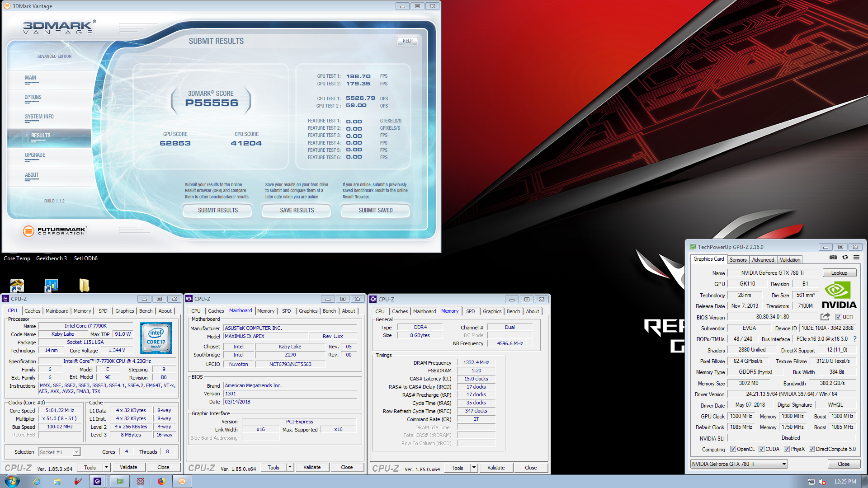This screenshot has height=488, width=868.
Task: Toggle the PhysX checkbox
Action: coord(787,449)
